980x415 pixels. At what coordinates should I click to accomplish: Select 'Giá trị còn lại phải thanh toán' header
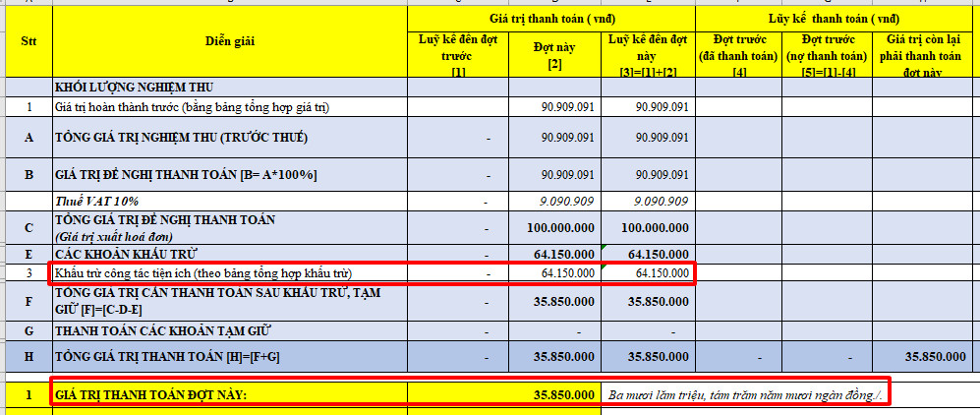tap(923, 55)
